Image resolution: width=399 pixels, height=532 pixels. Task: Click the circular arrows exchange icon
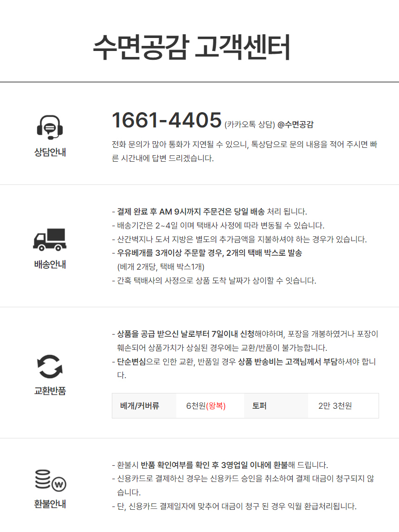click(x=50, y=366)
